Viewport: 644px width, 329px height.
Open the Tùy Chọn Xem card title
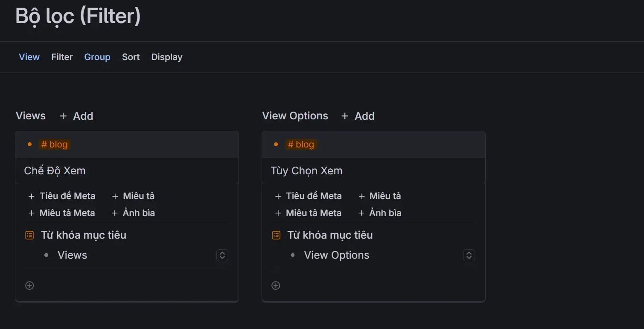click(x=306, y=170)
